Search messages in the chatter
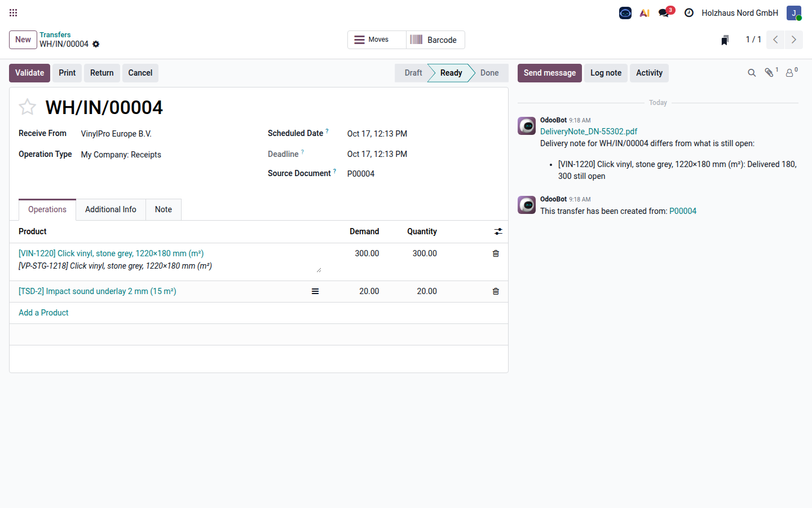This screenshot has width=812, height=508. [752, 73]
